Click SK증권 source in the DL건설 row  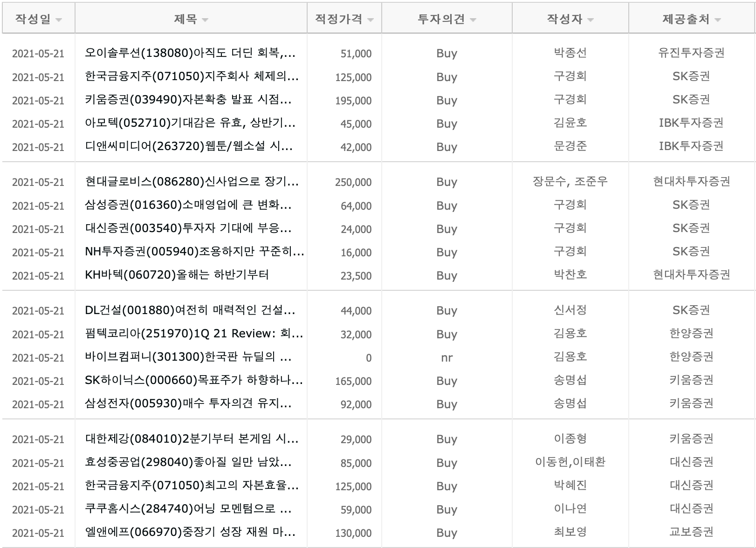(x=691, y=310)
